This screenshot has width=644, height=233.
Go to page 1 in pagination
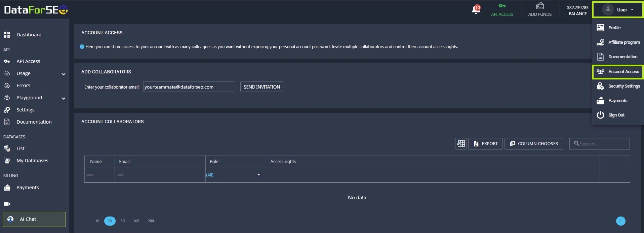click(620, 221)
